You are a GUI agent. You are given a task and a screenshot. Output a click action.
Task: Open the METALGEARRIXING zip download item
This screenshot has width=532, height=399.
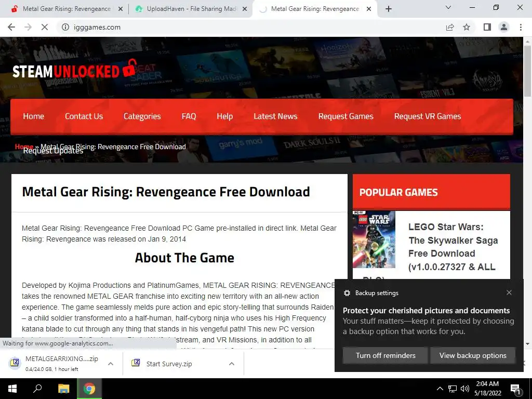pyautogui.click(x=56, y=363)
